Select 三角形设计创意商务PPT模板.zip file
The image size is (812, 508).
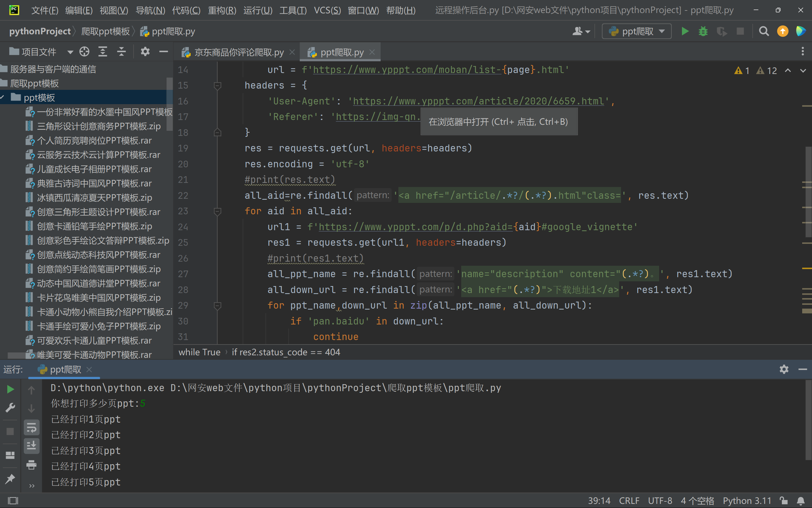click(x=99, y=126)
